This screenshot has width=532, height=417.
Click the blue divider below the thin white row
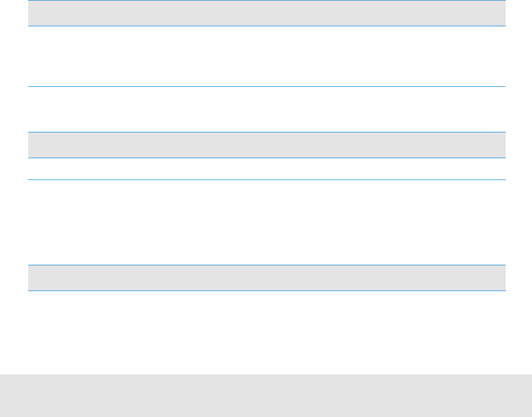pos(266,179)
